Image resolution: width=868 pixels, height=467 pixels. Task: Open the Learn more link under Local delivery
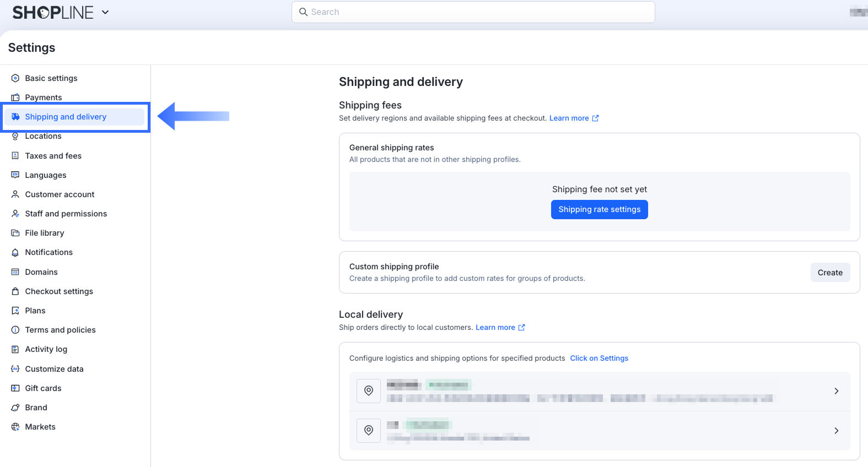pyautogui.click(x=495, y=327)
